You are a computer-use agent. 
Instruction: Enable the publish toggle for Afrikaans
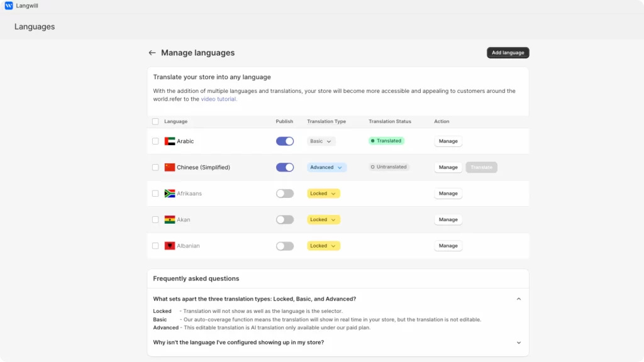click(x=284, y=193)
